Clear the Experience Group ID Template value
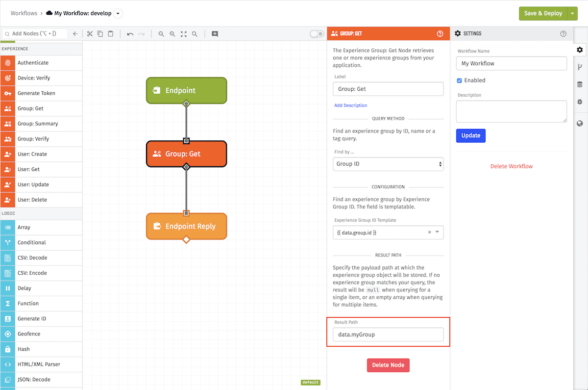 (x=430, y=233)
